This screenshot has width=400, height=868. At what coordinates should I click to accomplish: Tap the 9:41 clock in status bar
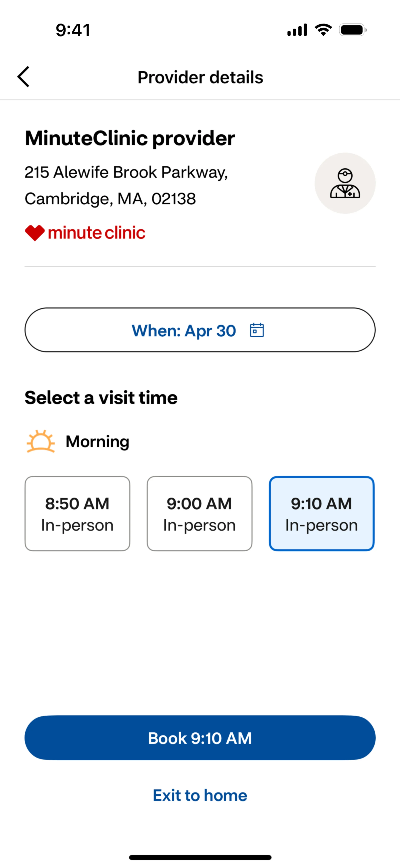click(x=73, y=30)
